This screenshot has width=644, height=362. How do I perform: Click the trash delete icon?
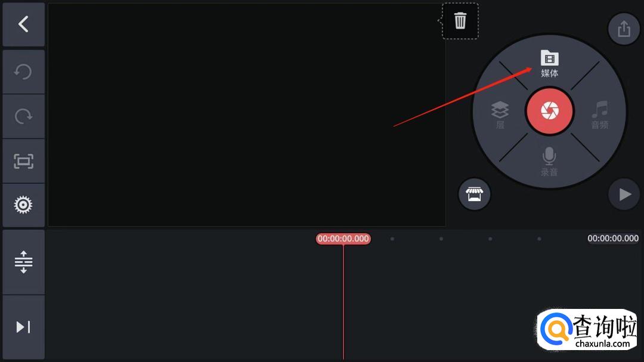click(460, 20)
